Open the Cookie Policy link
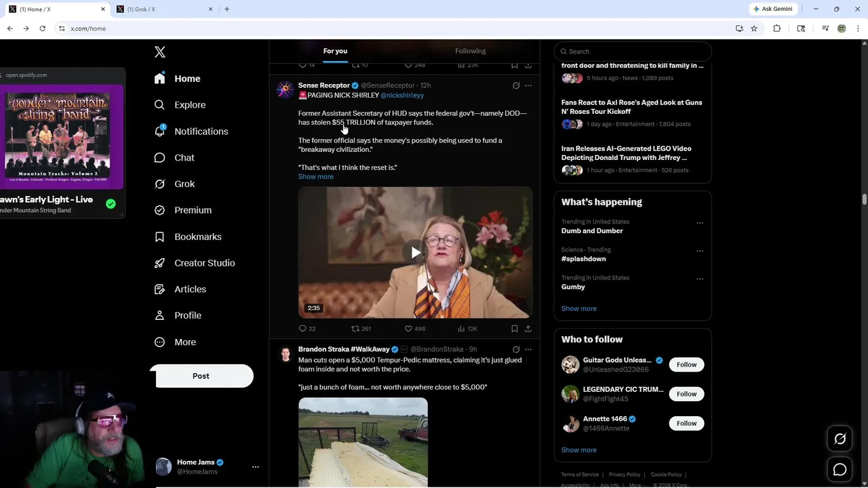 click(x=666, y=475)
